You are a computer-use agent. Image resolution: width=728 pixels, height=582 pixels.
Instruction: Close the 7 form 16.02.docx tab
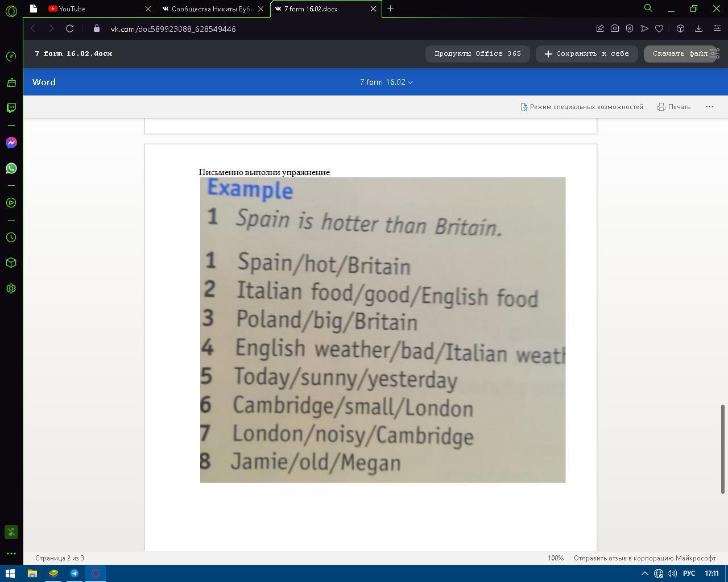(373, 9)
